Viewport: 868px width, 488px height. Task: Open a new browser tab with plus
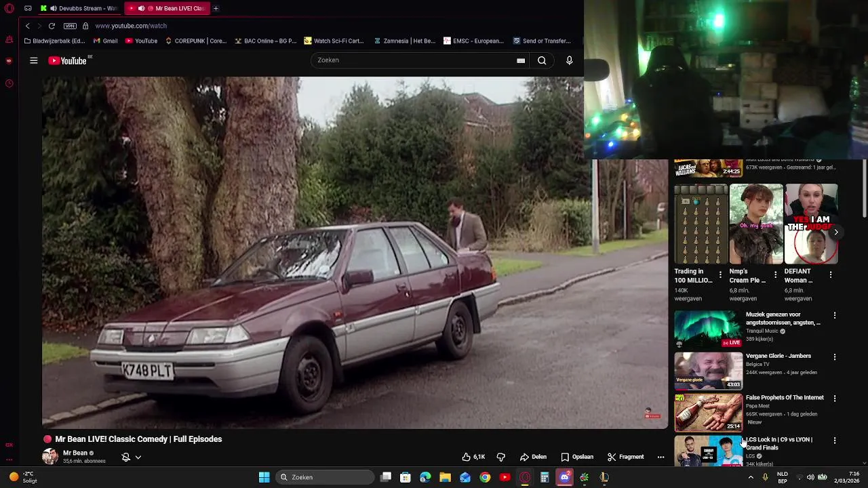coord(216,8)
